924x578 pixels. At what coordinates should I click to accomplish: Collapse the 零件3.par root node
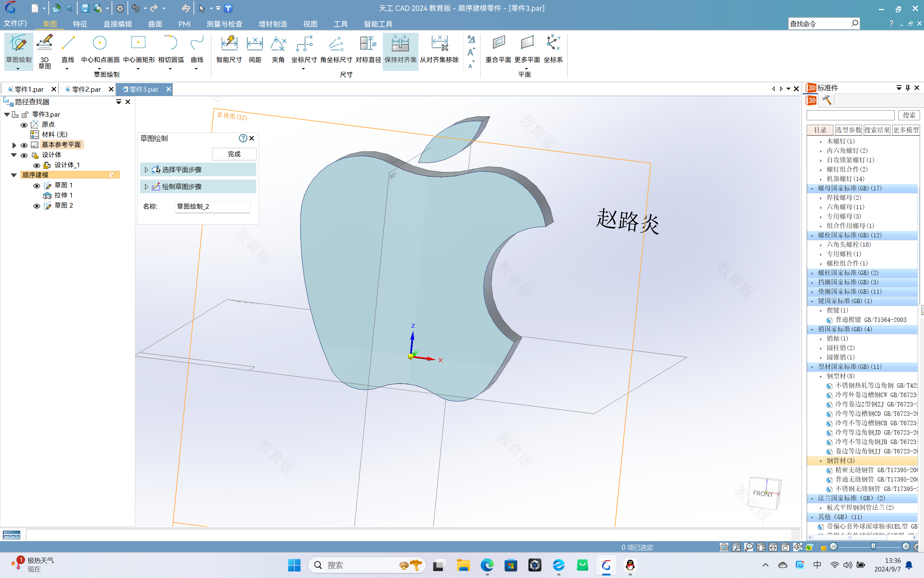[x=7, y=114]
